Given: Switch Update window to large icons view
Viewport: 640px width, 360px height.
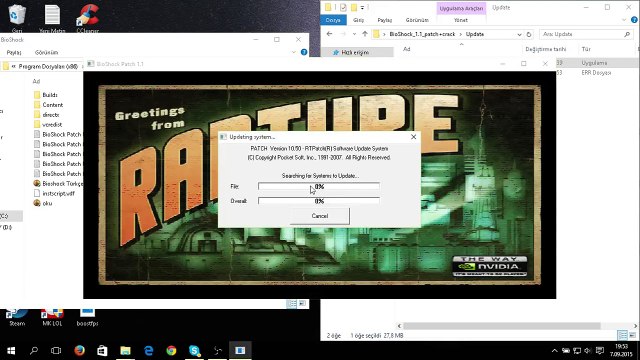Looking at the screenshot, I should click(x=632, y=336).
